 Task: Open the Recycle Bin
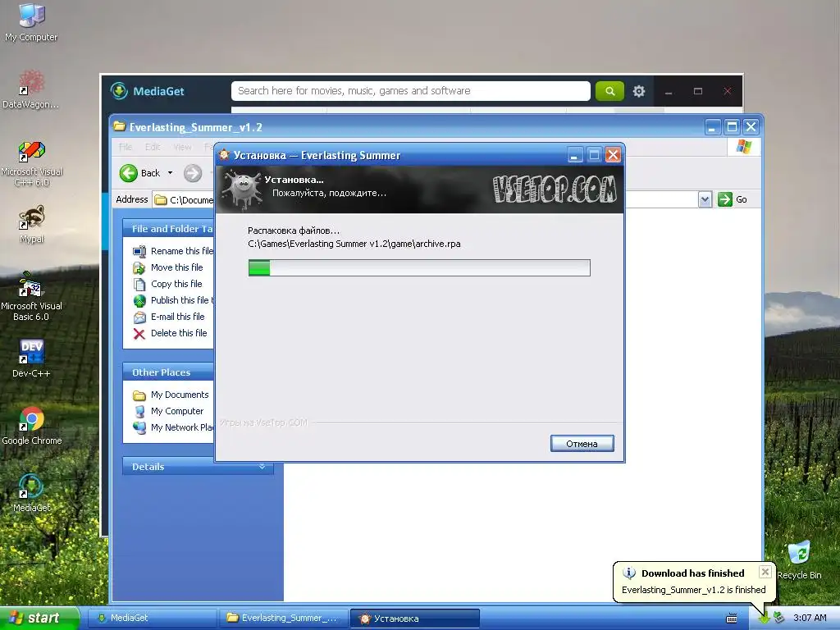coord(799,559)
